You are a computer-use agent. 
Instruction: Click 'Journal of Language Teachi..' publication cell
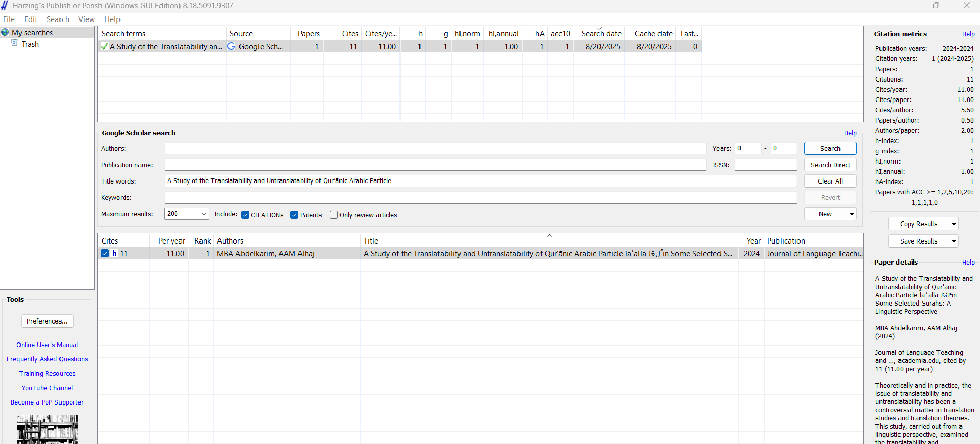point(814,253)
